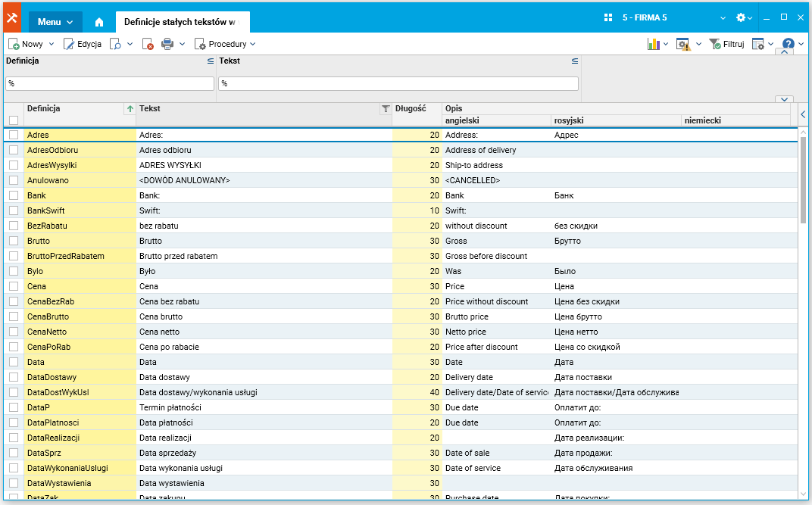Click the delete record icon with red X
The height and width of the screenshot is (505, 812).
pos(148,45)
